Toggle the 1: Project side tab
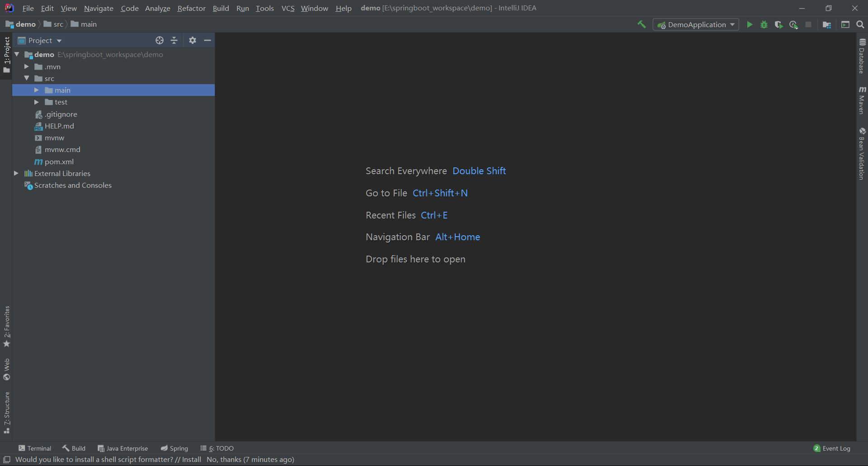The image size is (868, 466). point(6,55)
